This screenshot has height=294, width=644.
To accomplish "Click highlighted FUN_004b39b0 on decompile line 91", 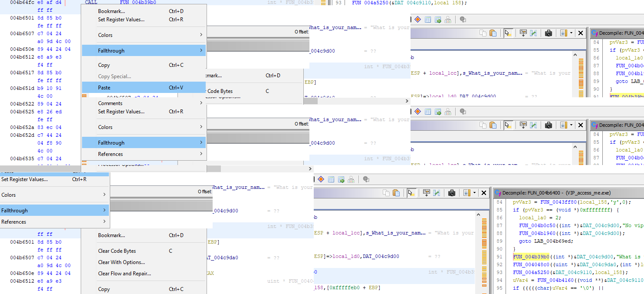I will coord(531,257).
